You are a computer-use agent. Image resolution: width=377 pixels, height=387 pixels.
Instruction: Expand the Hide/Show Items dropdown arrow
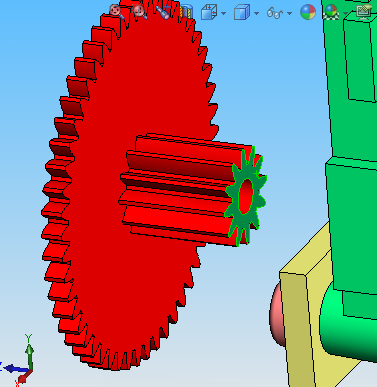[289, 13]
